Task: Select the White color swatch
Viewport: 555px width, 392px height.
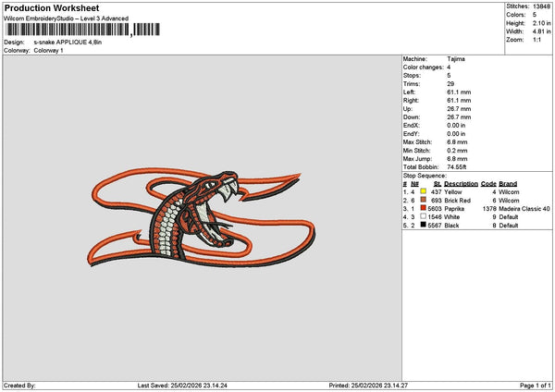Action: coord(424,217)
